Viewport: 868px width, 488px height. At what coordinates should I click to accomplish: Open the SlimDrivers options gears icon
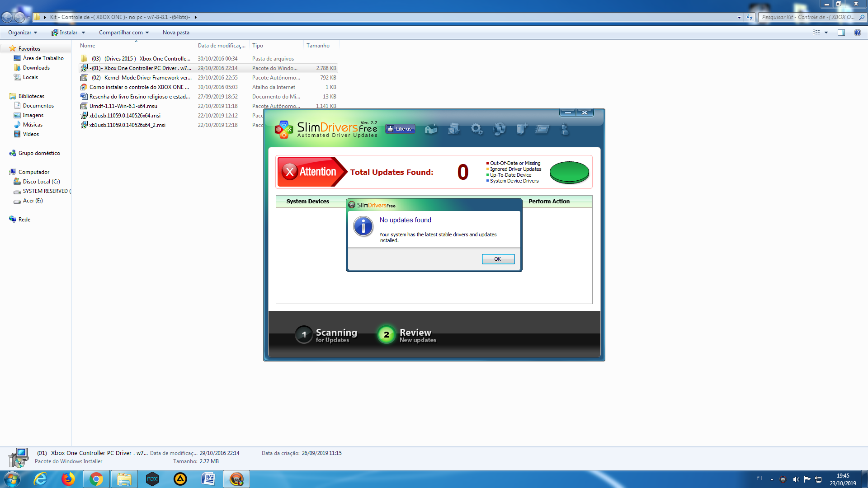pos(476,129)
